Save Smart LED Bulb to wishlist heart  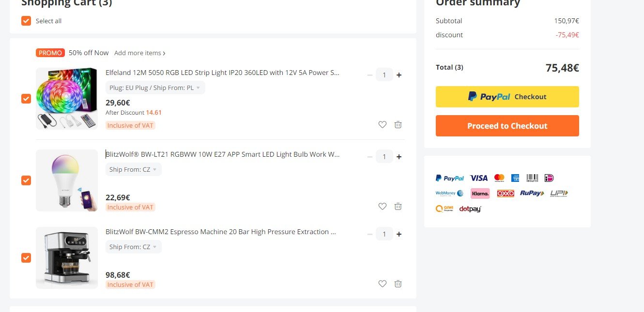(x=383, y=206)
